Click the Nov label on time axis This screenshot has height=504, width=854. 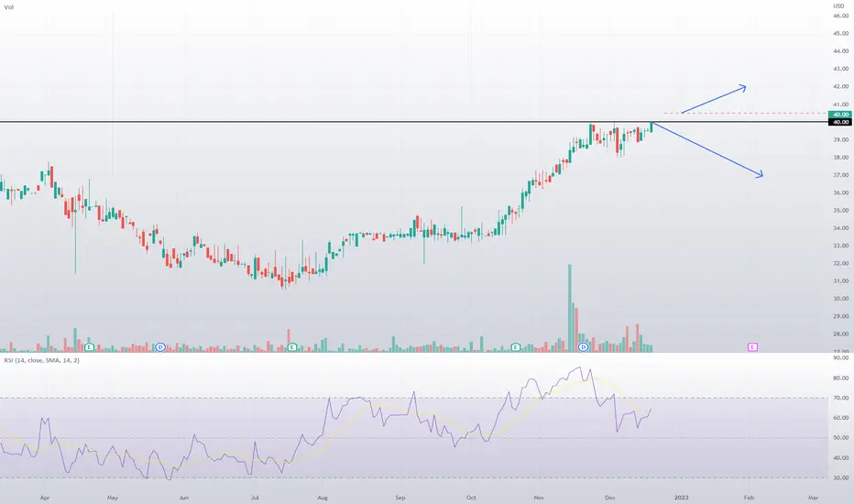tap(539, 498)
